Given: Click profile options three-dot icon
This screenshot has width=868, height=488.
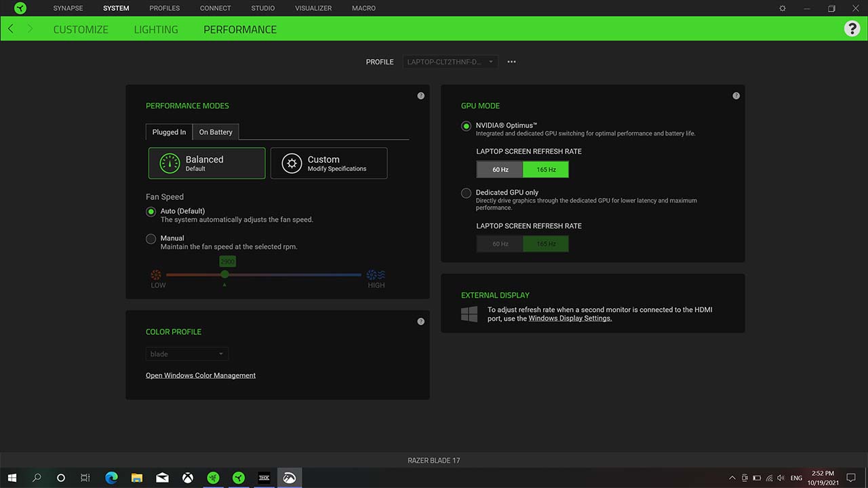Looking at the screenshot, I should coord(511,62).
